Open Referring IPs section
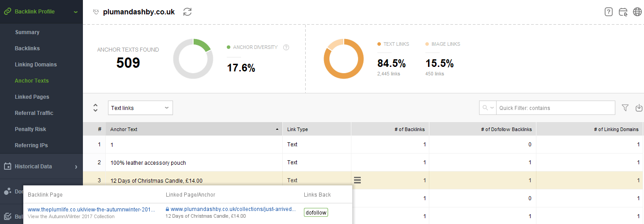Image resolution: width=644 pixels, height=224 pixels. pos(31,145)
